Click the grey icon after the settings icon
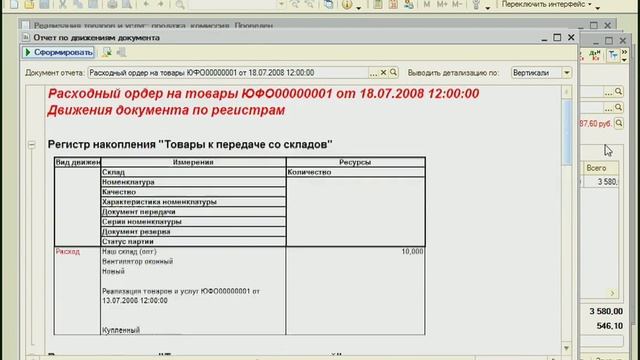Viewport: 640px width, 360px height. (x=121, y=52)
